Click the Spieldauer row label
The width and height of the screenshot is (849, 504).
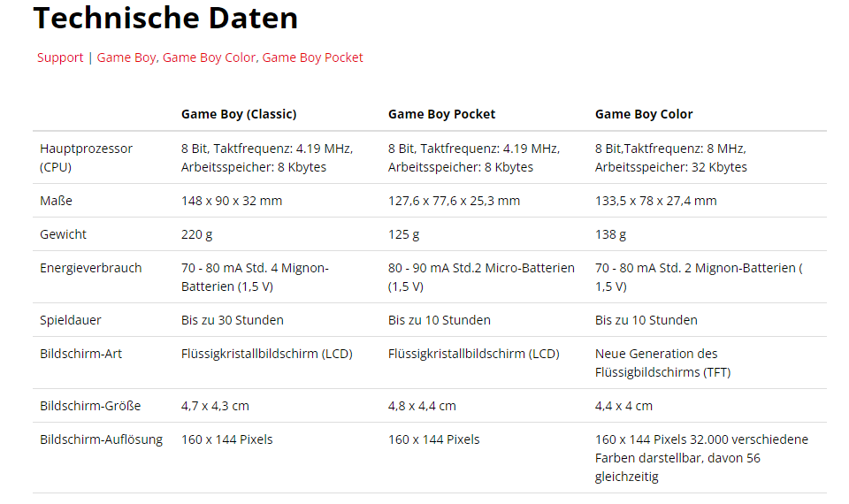[71, 320]
